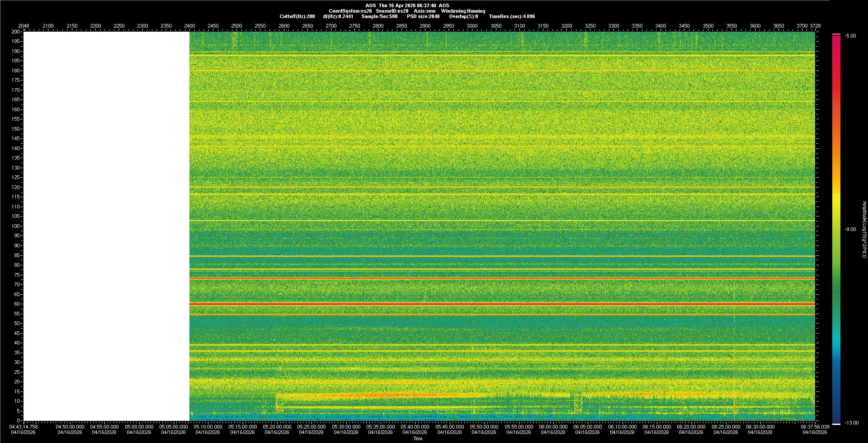Screen dimensions: 868x443
Task: Click the 200 Hz frequency axis tick label
Action: (x=16, y=32)
